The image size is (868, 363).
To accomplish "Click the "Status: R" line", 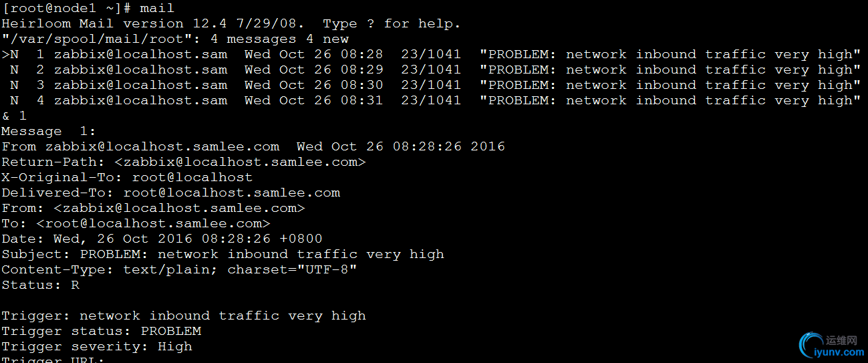I will 40,285.
